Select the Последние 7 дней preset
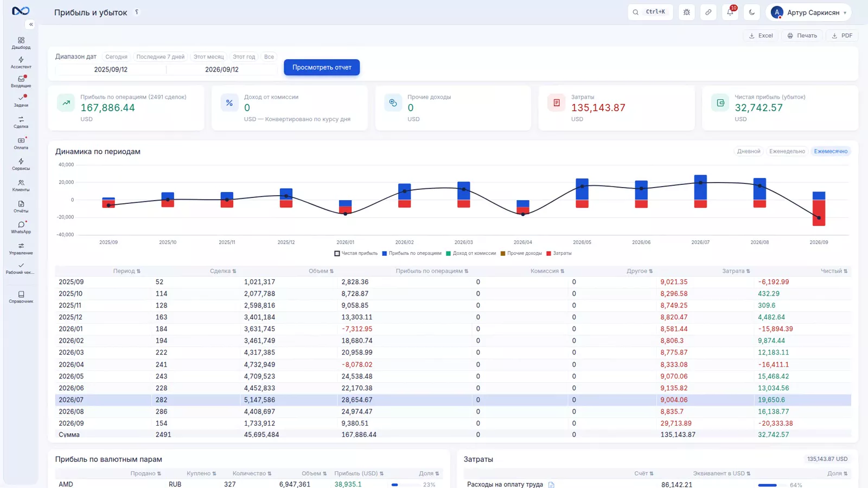Viewport: 868px width, 488px height. [160, 56]
